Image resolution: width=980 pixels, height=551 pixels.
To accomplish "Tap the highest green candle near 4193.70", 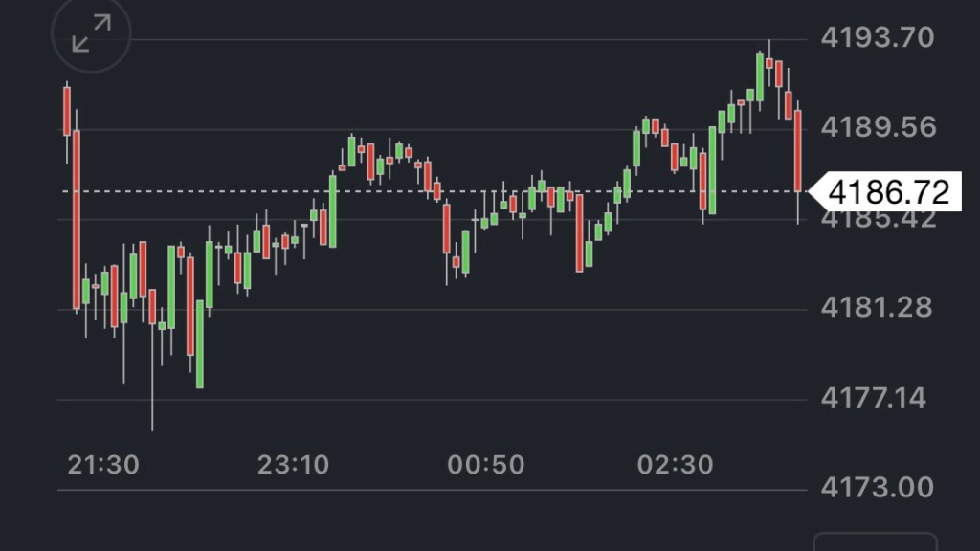I will click(x=760, y=77).
